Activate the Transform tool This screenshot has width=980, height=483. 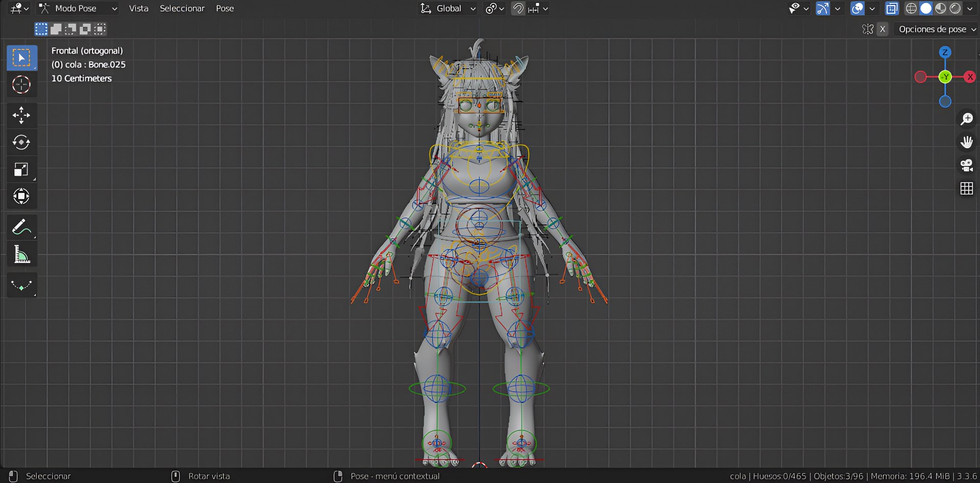(21, 196)
